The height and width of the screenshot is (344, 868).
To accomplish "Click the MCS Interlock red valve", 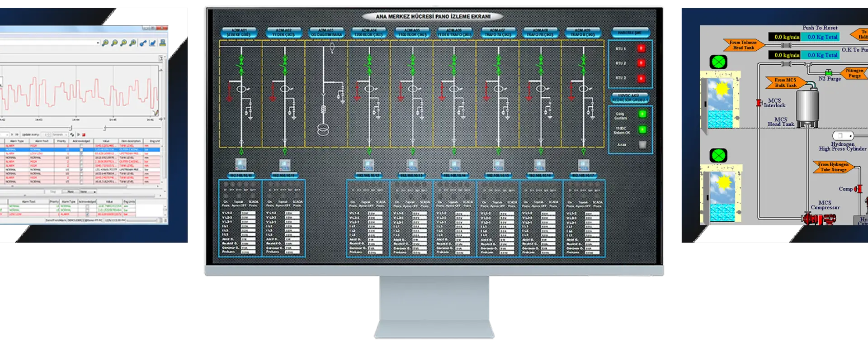I will (759, 103).
